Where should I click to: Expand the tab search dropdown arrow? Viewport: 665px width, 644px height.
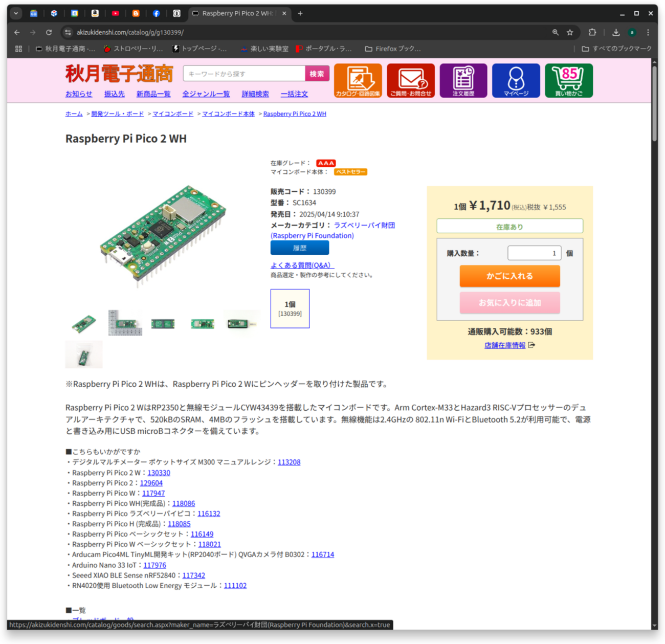click(16, 13)
